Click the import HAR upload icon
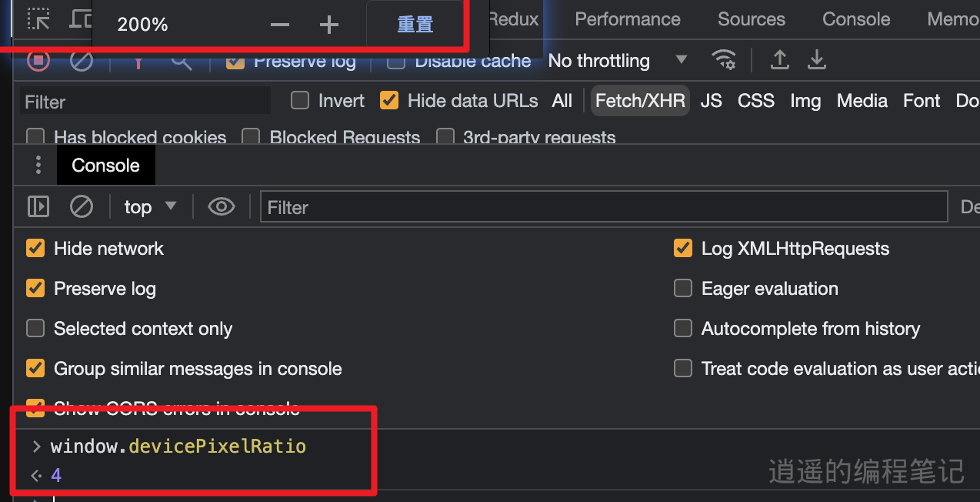This screenshot has height=502, width=980. 780,59
